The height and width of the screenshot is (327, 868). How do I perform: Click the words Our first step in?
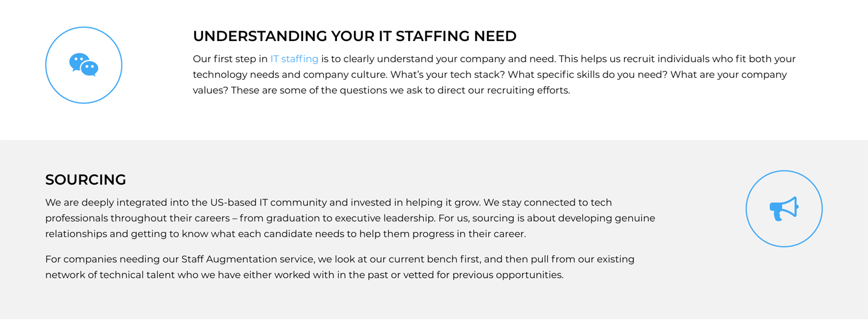tap(230, 59)
